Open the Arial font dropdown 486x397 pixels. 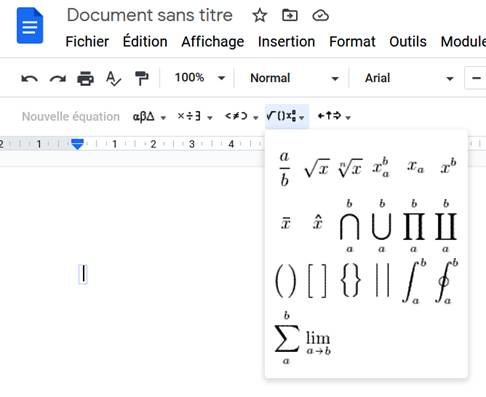click(409, 78)
